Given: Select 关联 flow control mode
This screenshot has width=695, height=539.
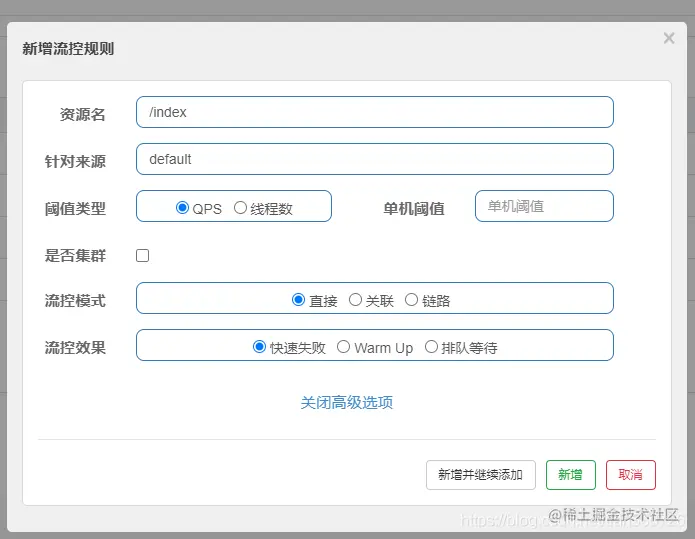Looking at the screenshot, I should (x=355, y=300).
